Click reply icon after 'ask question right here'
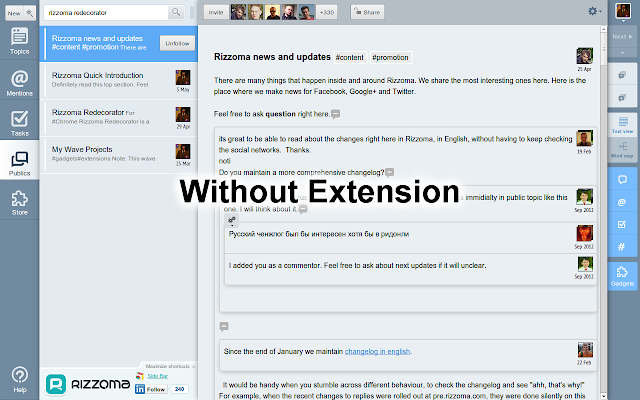The height and width of the screenshot is (400, 640). tap(336, 114)
